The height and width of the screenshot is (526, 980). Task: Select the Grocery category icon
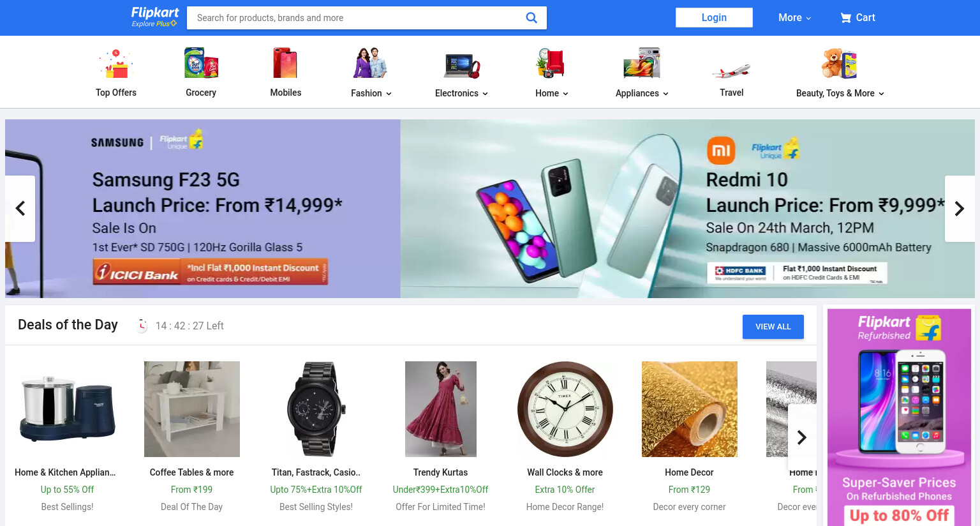click(x=201, y=63)
